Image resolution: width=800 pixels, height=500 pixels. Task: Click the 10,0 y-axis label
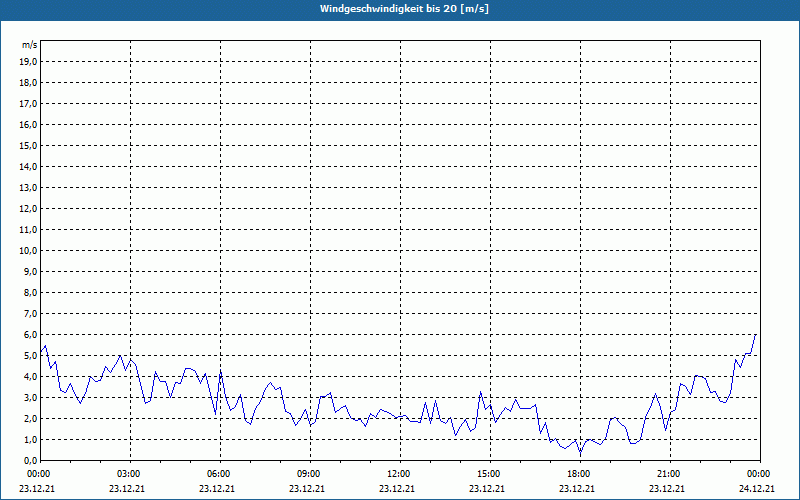(x=29, y=250)
